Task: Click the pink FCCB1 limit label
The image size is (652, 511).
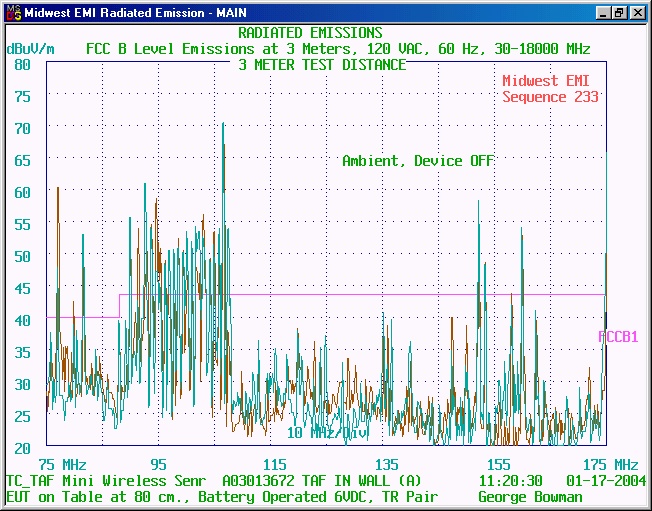Action: [x=618, y=337]
